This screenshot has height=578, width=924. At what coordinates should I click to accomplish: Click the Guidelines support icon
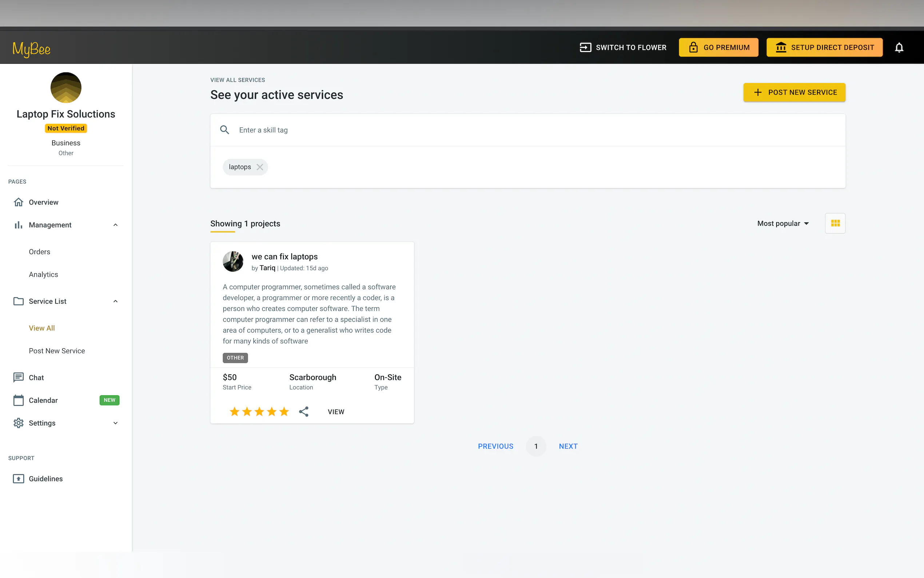click(x=18, y=479)
